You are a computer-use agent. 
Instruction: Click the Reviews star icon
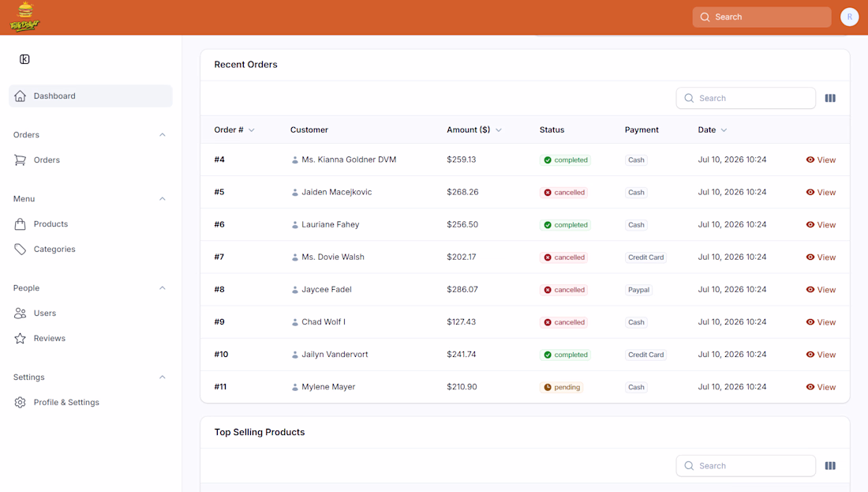point(20,339)
